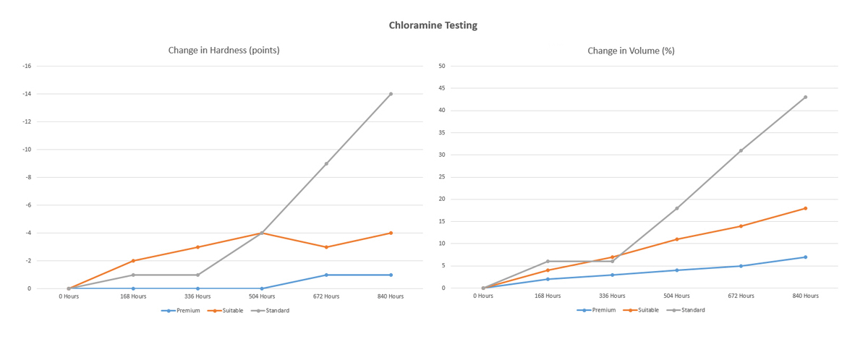This screenshot has width=868, height=339.
Task: Click the 50 label on volume axis
Action: [441, 66]
